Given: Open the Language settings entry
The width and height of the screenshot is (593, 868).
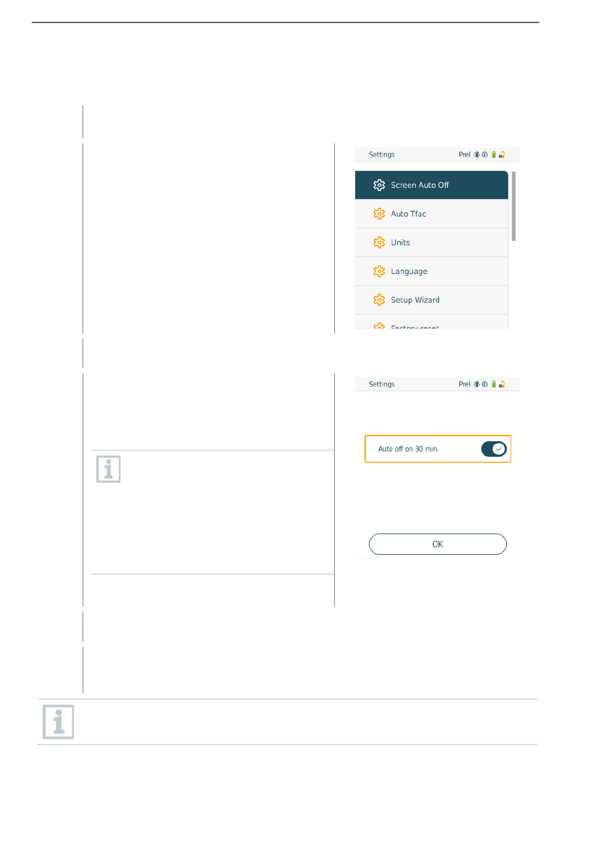Looking at the screenshot, I should coord(431,271).
